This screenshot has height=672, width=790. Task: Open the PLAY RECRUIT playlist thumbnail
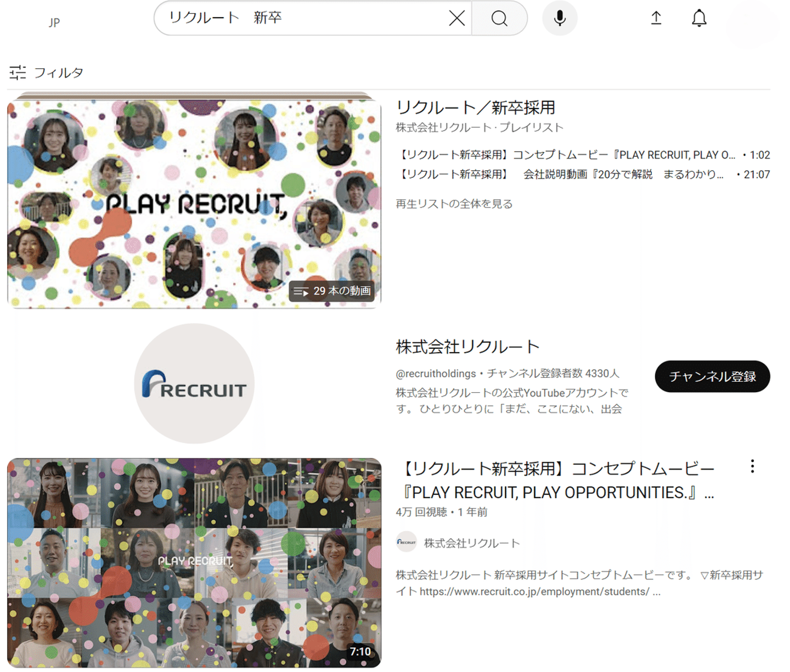pos(194,200)
